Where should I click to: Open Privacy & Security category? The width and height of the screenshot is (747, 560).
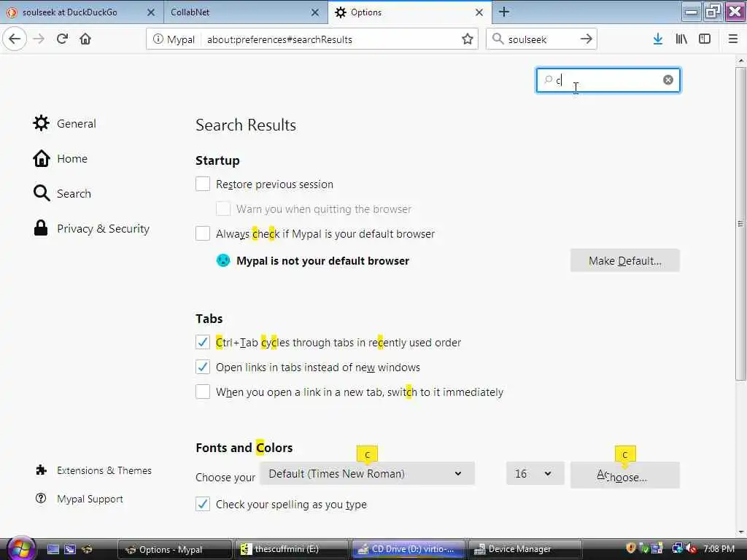click(91, 228)
